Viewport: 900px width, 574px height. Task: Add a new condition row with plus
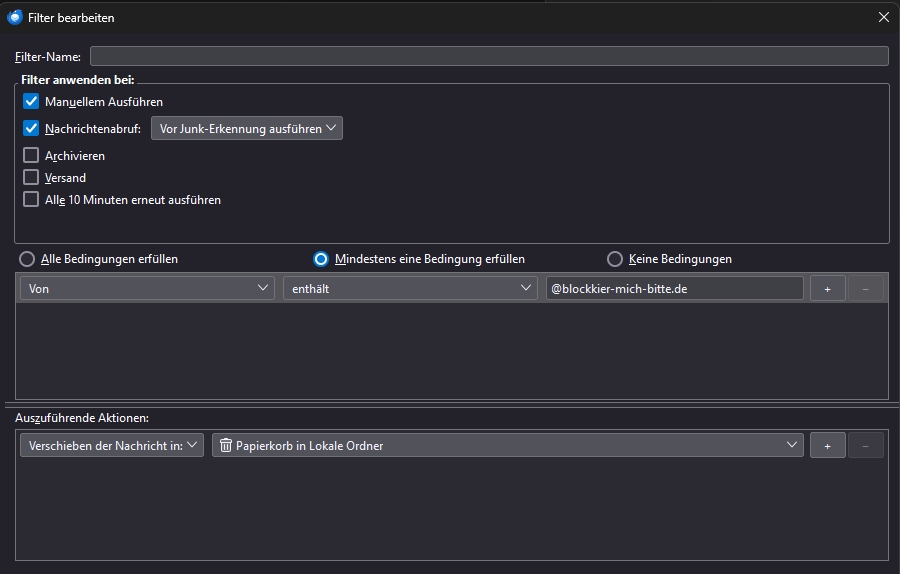[827, 288]
